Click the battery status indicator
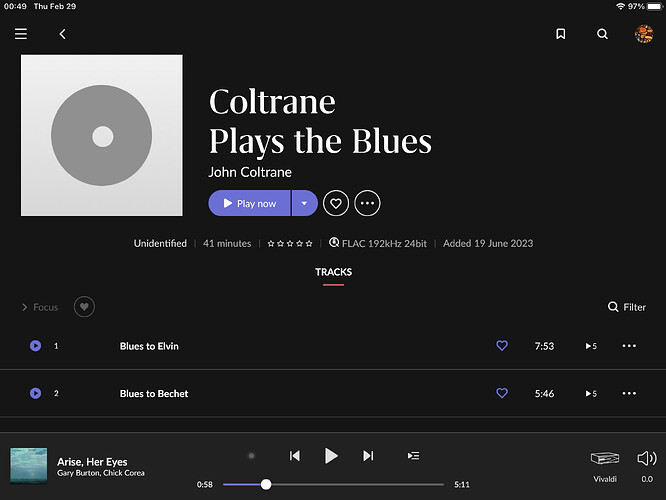Viewport: 666px width, 500px height. tap(655, 6)
